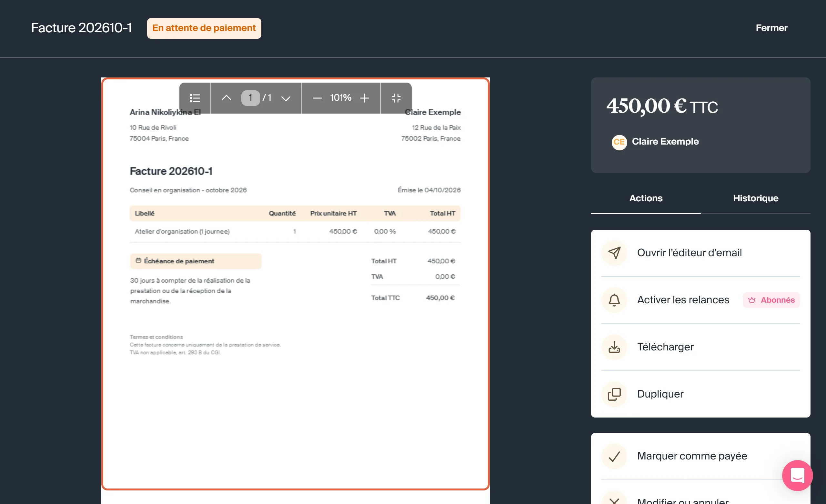
Task: Click the 101% zoom level
Action: click(341, 97)
